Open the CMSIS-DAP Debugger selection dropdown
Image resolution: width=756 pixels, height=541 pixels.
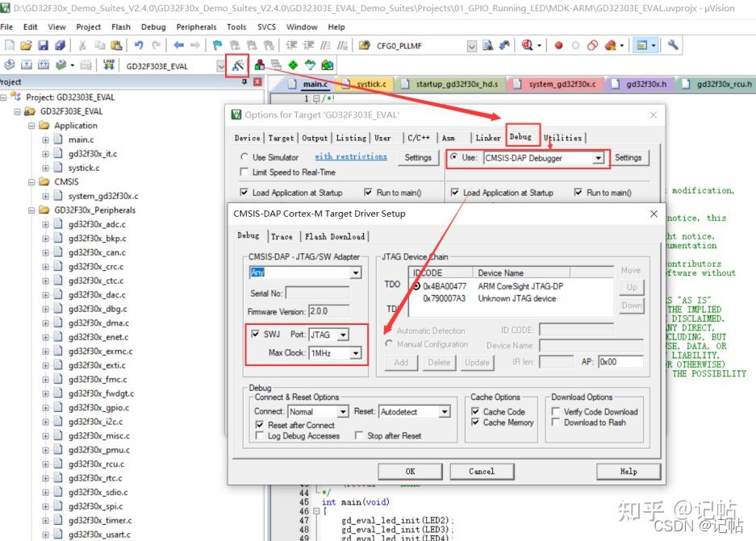(598, 158)
